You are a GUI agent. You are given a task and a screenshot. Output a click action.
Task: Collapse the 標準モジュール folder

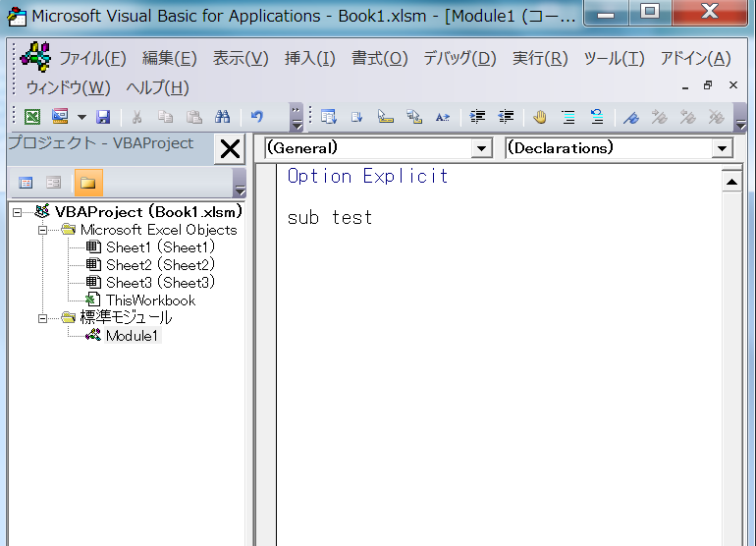pyautogui.click(x=43, y=318)
